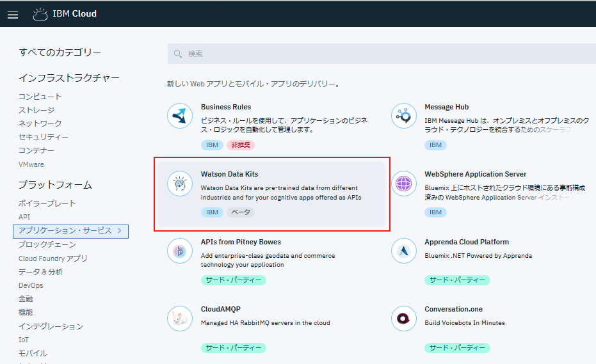Select 金融 category
Image resolution: width=596 pixels, height=364 pixels.
[26, 299]
